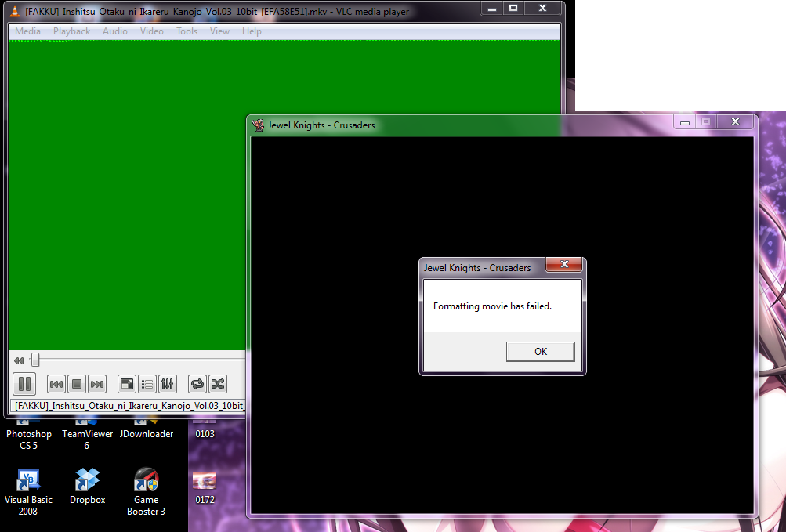The image size is (786, 532).
Task: Dismiss the 'Formatting movie has failed' error with OK
Action: [x=540, y=351]
